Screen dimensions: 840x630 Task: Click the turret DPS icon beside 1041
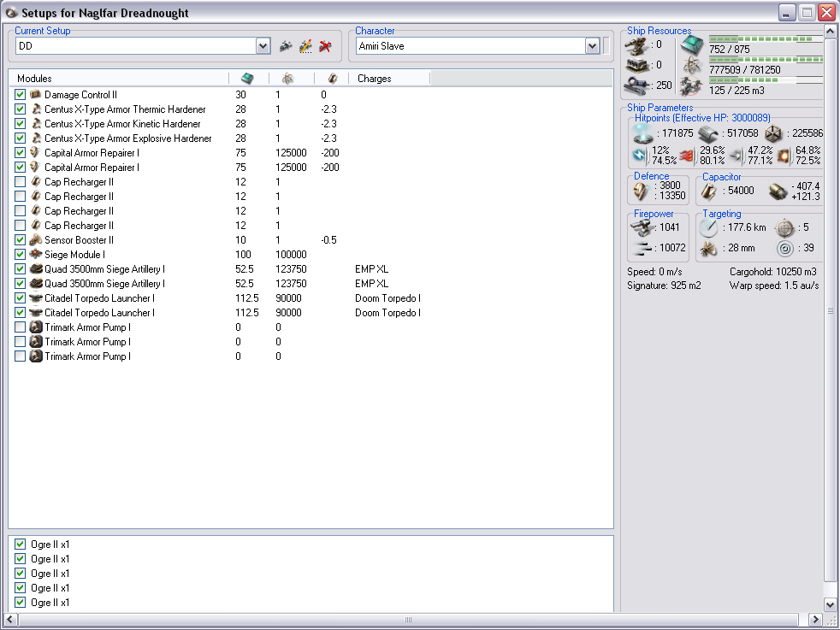pyautogui.click(x=642, y=227)
